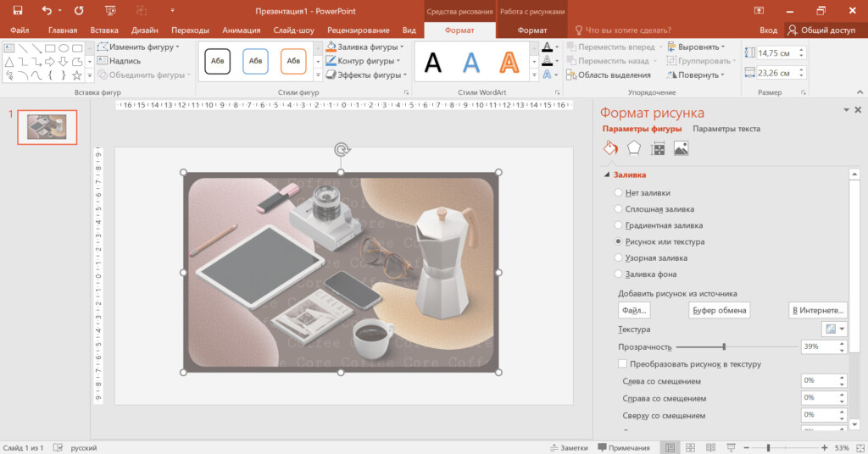The height and width of the screenshot is (454, 868).
Task: Switch to 'Параметры текста' tab
Action: (x=726, y=129)
